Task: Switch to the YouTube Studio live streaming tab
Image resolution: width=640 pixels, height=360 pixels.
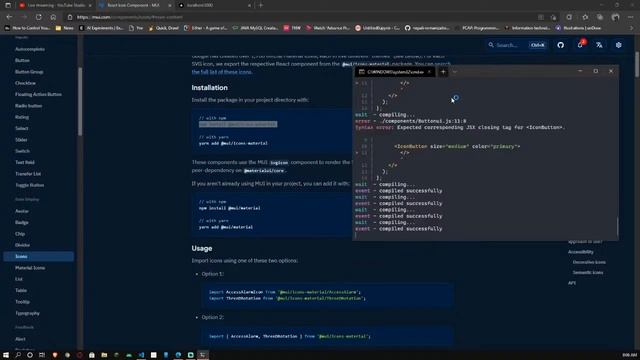Action: point(56,5)
